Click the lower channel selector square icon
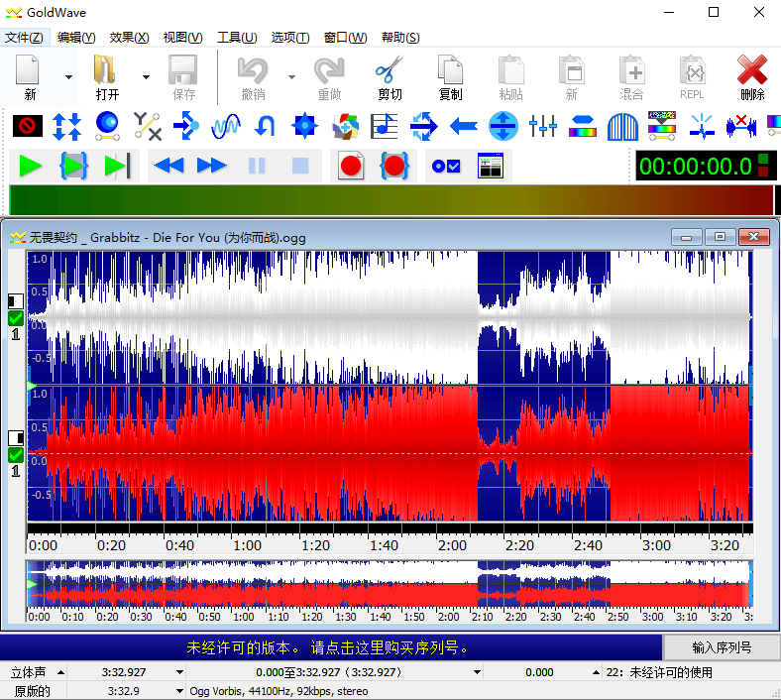Viewport: 781px width, 700px height. tap(16, 438)
